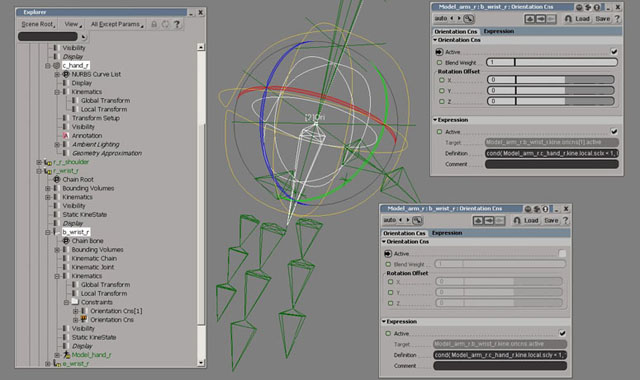Switch to Expression tab in lower page
Image resolution: width=640 pixels, height=380 pixels.
(447, 233)
